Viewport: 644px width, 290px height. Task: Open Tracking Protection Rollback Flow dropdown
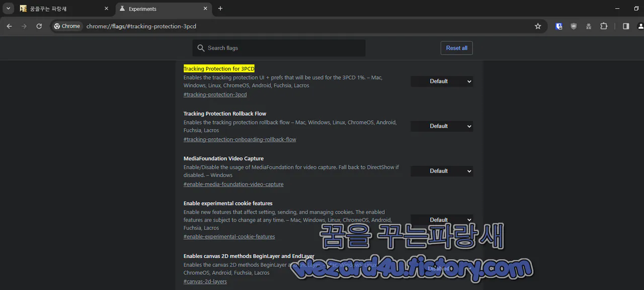(442, 126)
